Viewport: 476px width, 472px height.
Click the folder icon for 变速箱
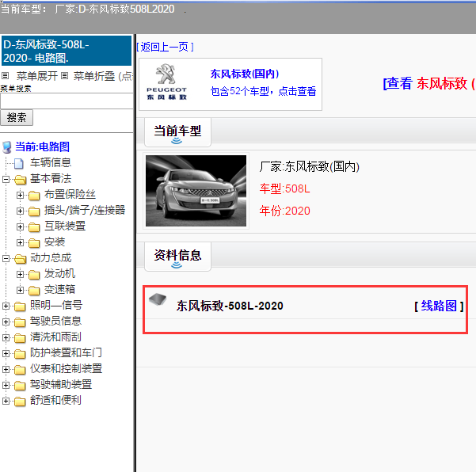click(x=34, y=291)
